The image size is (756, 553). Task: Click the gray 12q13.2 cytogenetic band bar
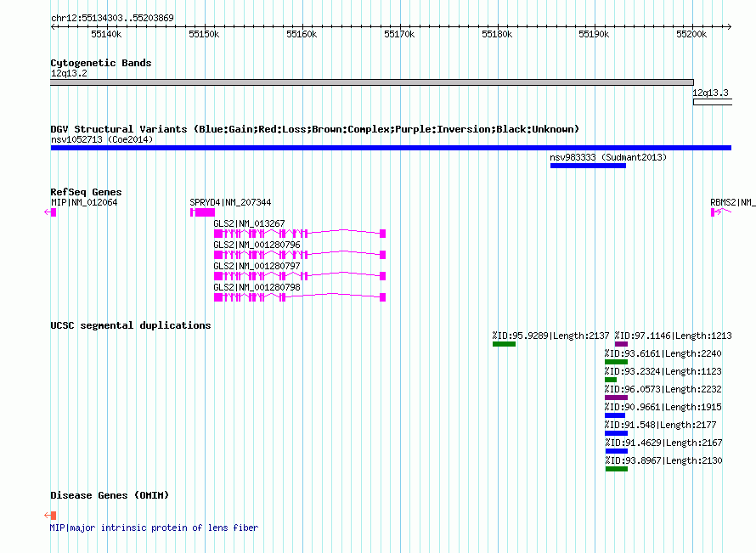tap(372, 82)
